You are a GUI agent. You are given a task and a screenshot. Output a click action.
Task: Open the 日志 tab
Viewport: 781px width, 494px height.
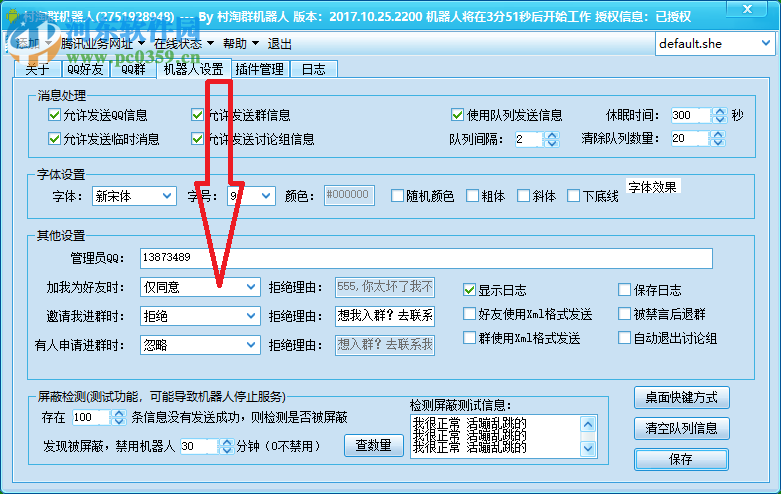click(314, 69)
